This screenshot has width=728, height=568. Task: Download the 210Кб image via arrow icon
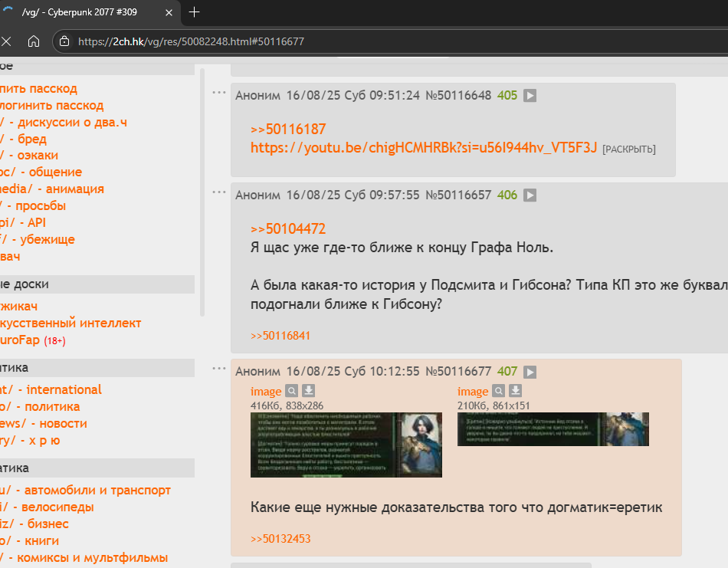tap(515, 392)
